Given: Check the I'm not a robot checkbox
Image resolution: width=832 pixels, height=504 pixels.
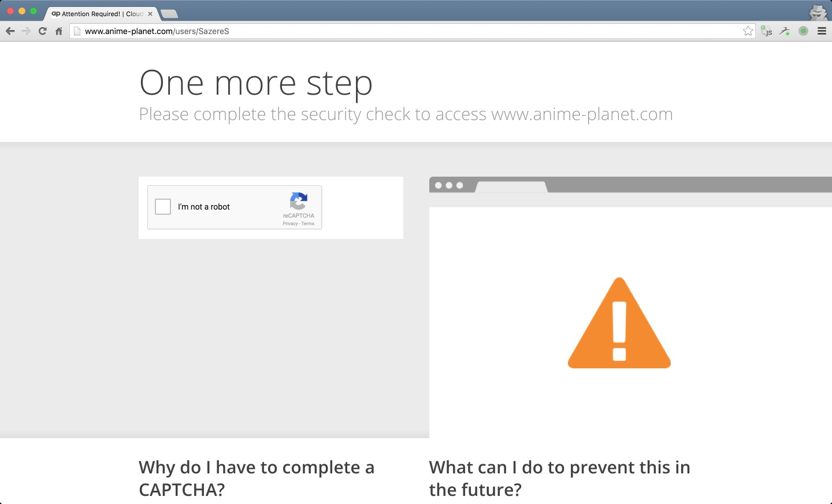Looking at the screenshot, I should [x=163, y=207].
